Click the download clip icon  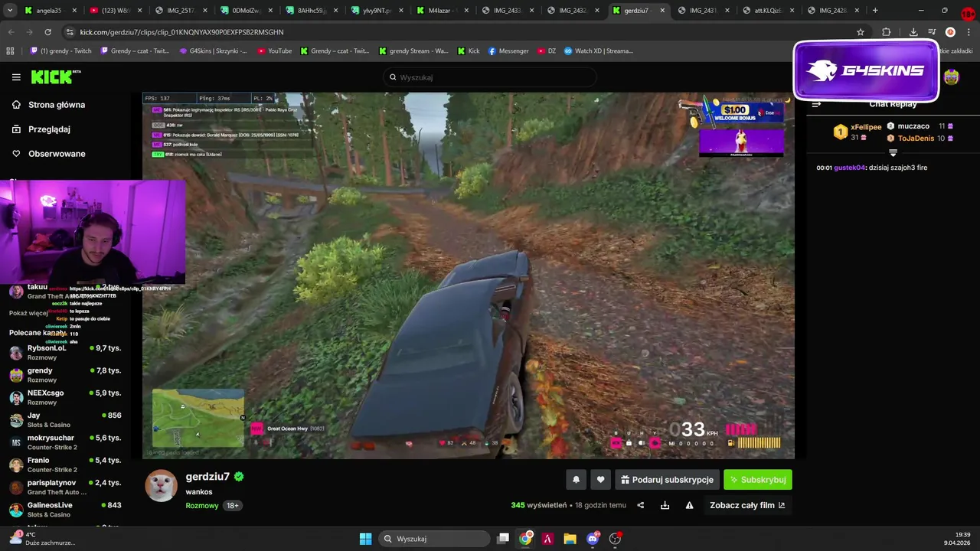pyautogui.click(x=665, y=505)
